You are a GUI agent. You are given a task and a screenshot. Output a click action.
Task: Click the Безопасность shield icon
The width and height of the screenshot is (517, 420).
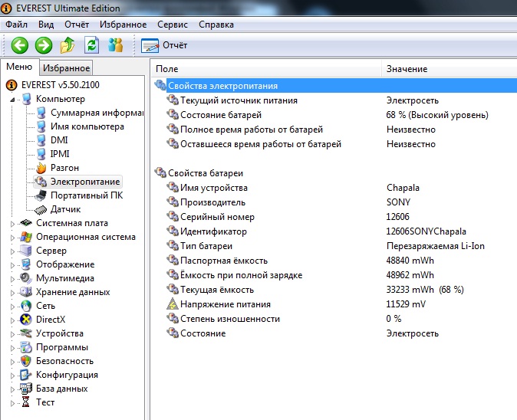tap(26, 361)
